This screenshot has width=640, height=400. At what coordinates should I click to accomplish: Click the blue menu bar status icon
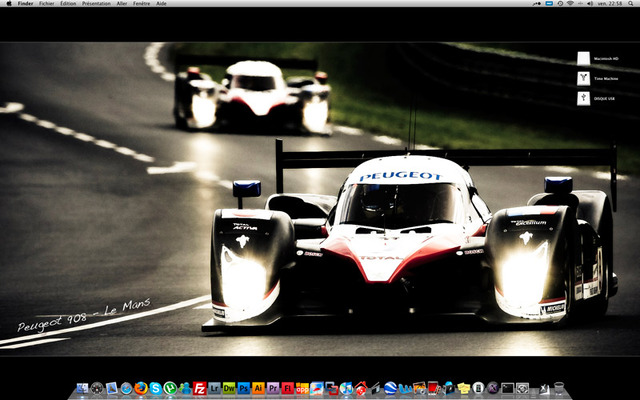(x=549, y=3)
